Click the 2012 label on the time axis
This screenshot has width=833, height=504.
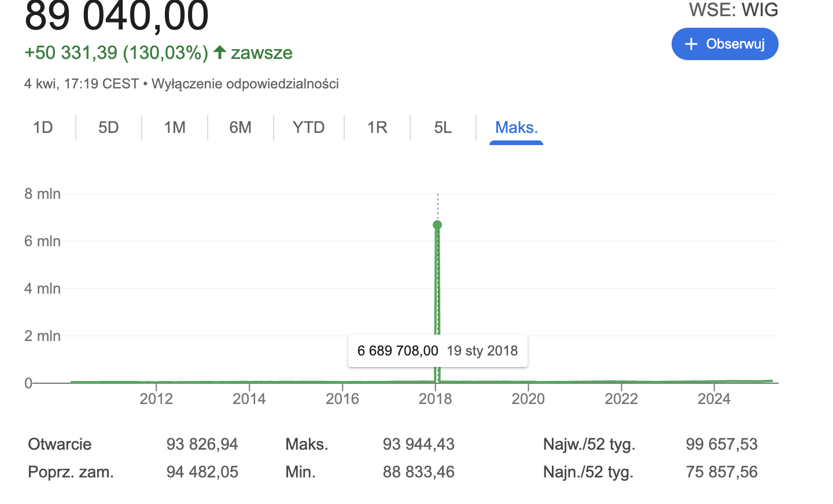point(156,399)
